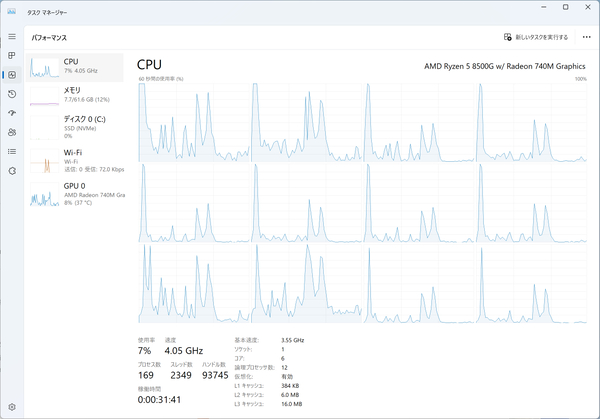Image resolution: width=600 pixels, height=419 pixels.
Task: Click the top-left logical processor graph
Action: point(194,122)
